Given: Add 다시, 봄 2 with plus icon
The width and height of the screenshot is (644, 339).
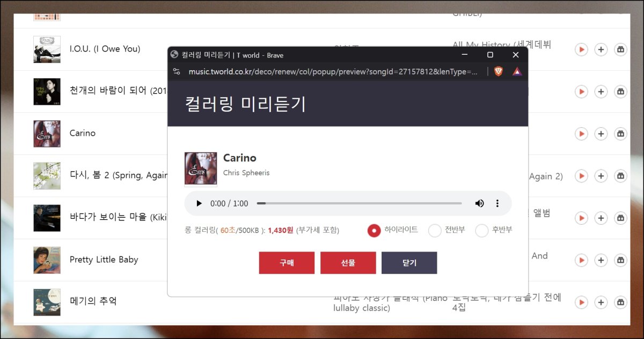Looking at the screenshot, I should click(601, 176).
